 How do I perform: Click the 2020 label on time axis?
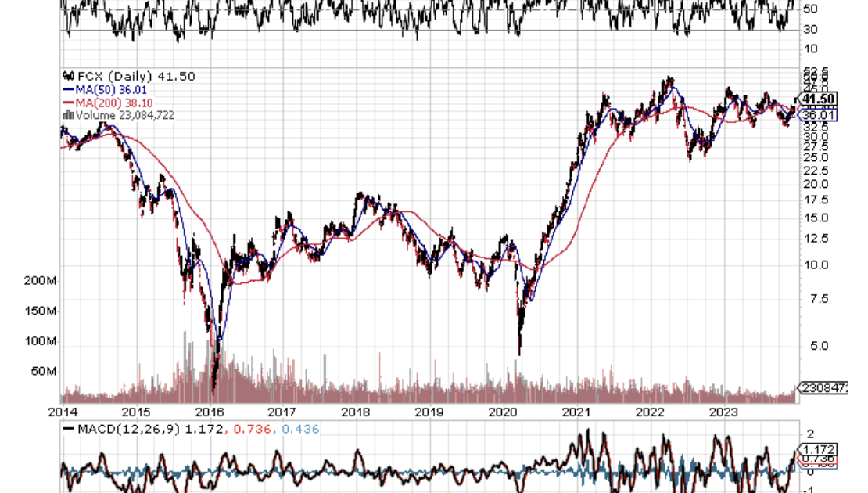tap(503, 412)
